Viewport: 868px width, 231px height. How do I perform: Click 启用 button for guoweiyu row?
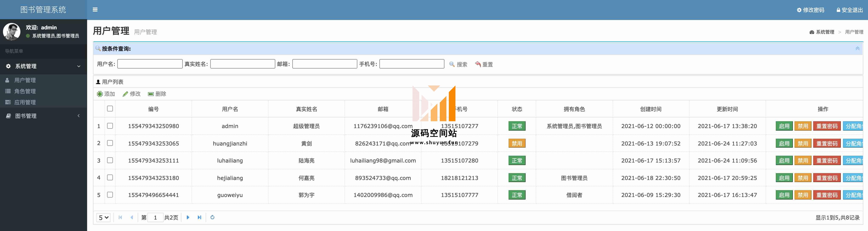[784, 195]
